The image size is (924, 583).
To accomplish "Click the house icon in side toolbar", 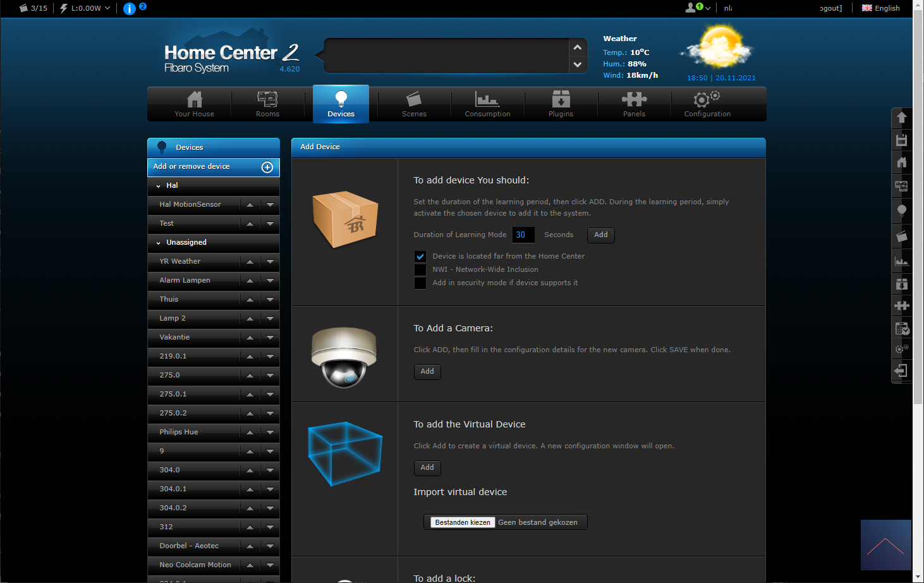I will coord(902,163).
